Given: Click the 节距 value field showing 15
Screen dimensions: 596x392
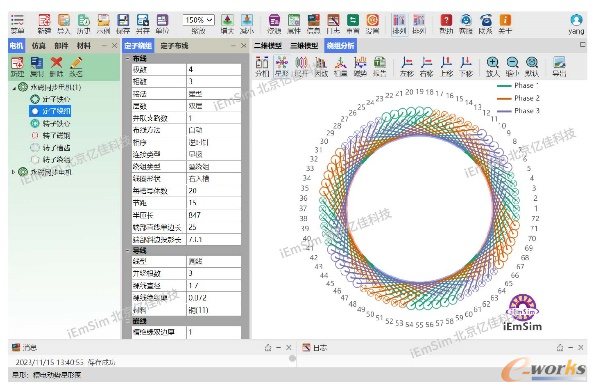Looking at the screenshot, I should (214, 203).
